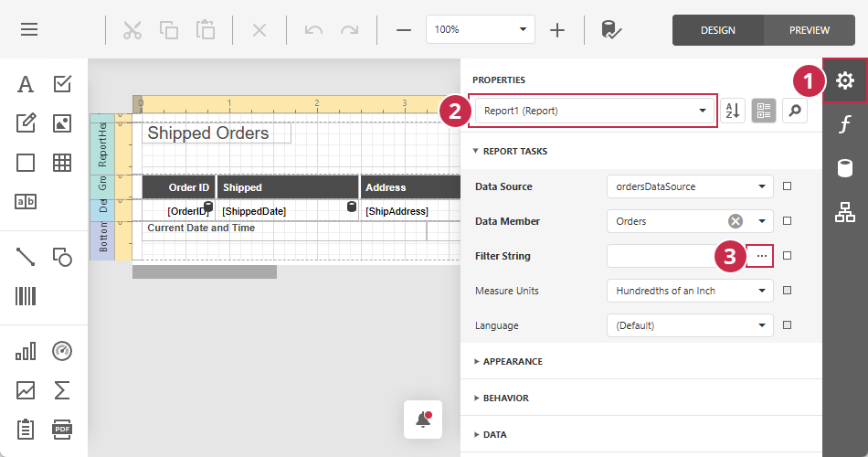Open the Report Explorer hierarchy panel
Image resolution: width=868 pixels, height=457 pixels.
845,212
